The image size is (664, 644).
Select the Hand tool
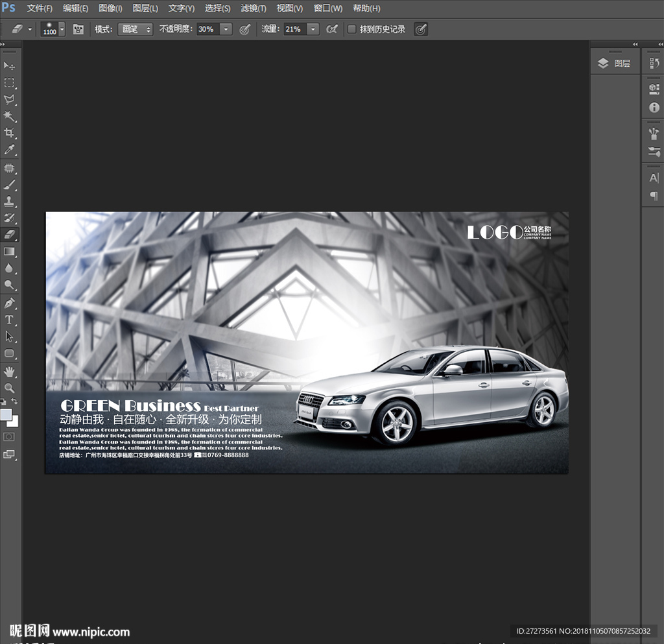(10, 371)
